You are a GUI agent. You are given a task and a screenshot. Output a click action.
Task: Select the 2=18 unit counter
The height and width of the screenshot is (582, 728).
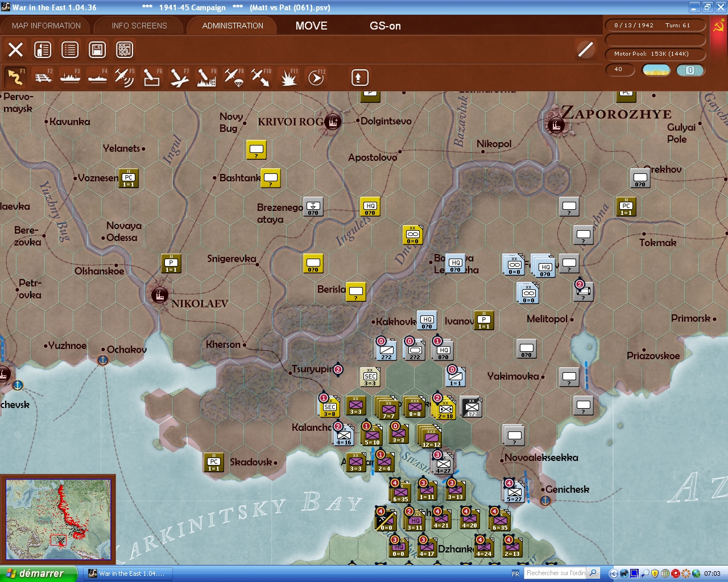click(x=445, y=408)
